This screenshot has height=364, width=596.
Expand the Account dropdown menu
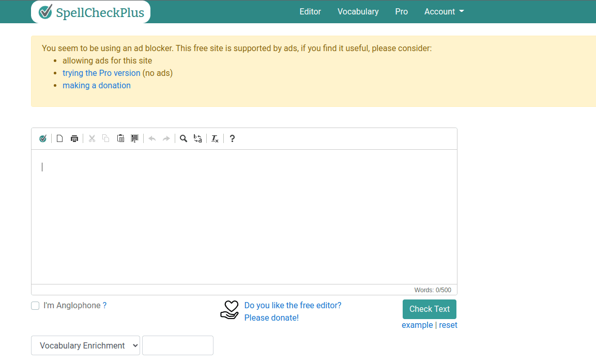pos(444,12)
